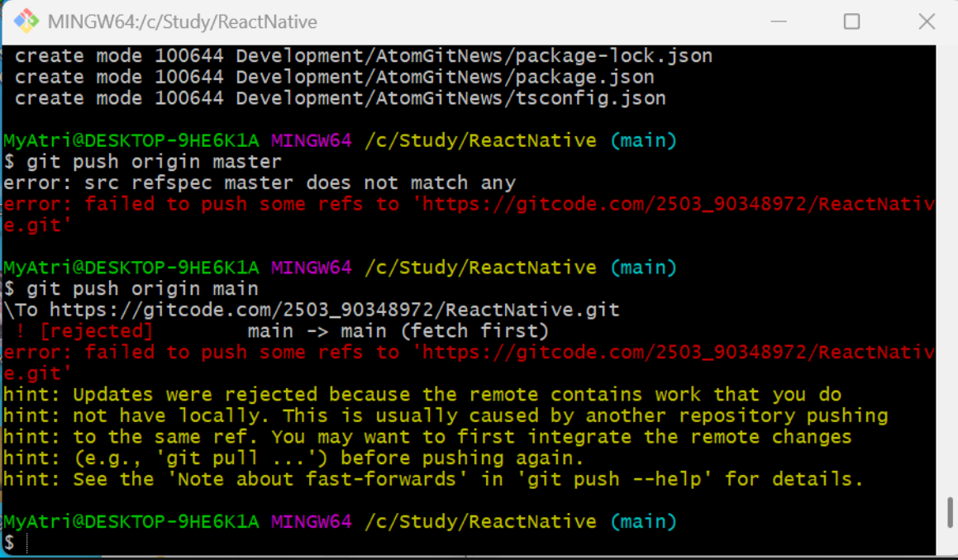
Task: Click the line 'create mode 100644 Development/AtomGitNews/package-lock.json'
Action: click(x=364, y=56)
